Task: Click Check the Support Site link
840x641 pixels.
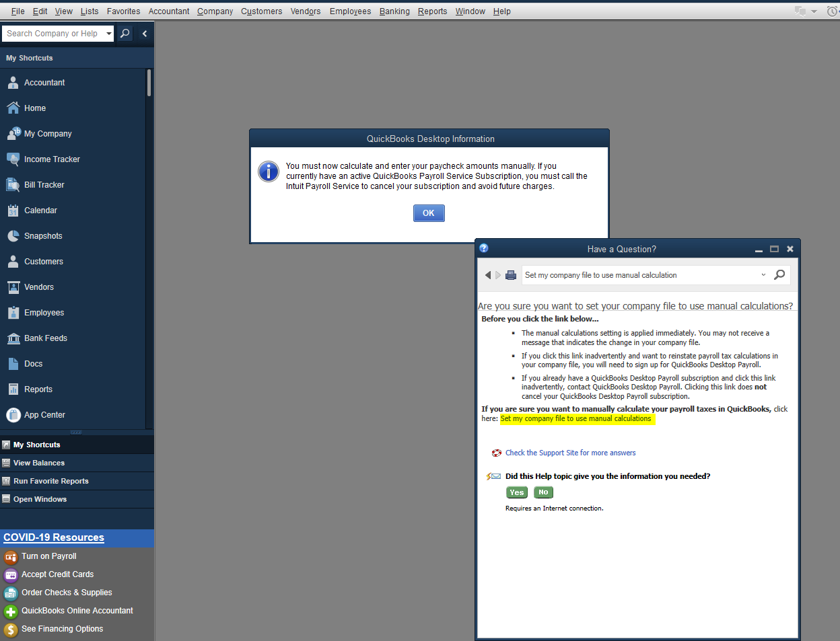Action: pos(571,453)
